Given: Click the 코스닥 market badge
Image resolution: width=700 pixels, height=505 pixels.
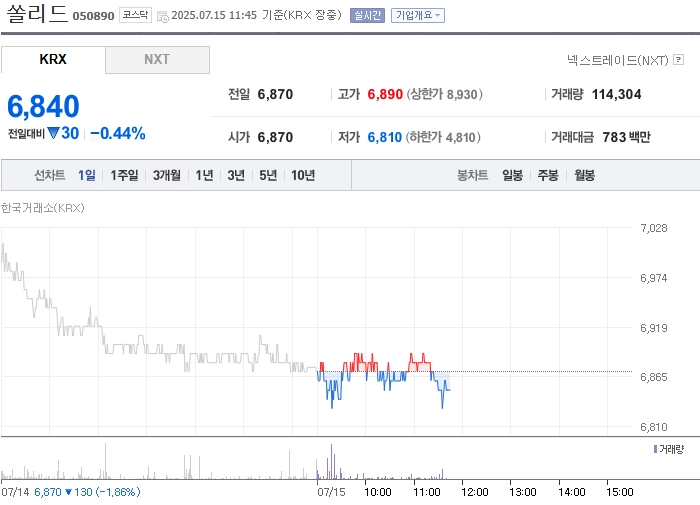Looking at the screenshot, I should tap(135, 15).
